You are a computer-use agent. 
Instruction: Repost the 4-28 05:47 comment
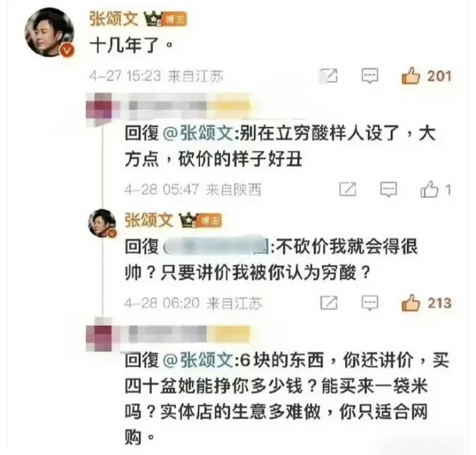point(348,189)
